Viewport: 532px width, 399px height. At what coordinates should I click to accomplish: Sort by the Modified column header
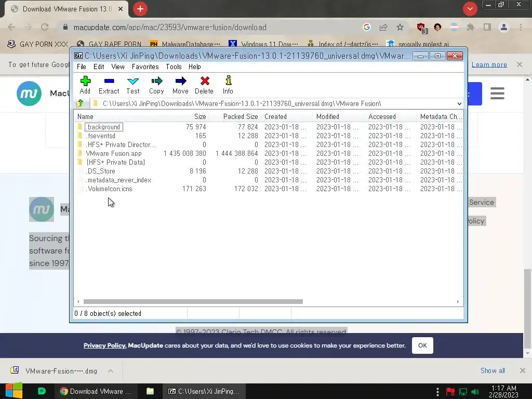pyautogui.click(x=339, y=116)
